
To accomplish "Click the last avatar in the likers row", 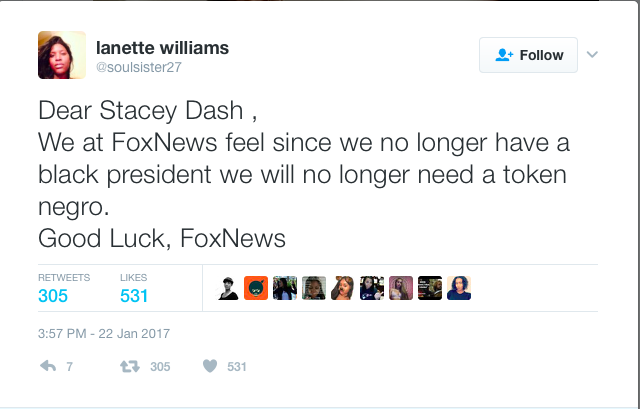I will tap(459, 288).
